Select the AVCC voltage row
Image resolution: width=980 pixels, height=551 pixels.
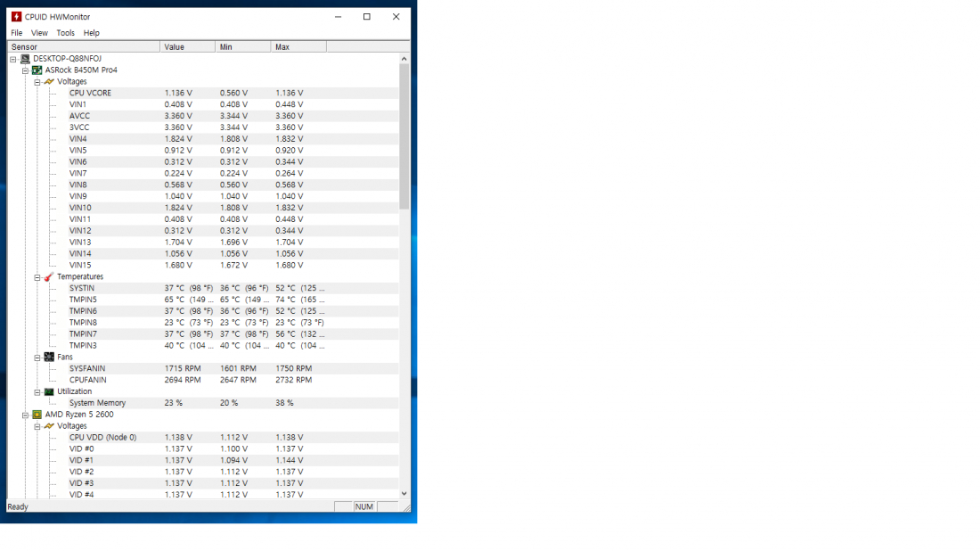tap(233, 116)
